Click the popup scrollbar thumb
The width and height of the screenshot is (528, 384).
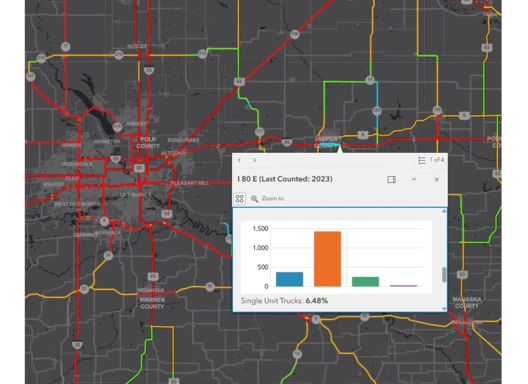tap(444, 275)
